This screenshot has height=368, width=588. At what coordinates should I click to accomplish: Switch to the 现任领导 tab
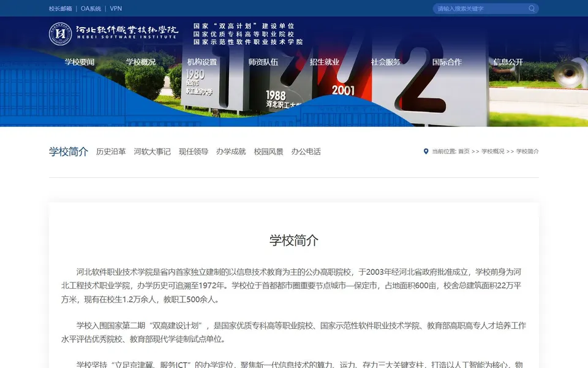194,151
